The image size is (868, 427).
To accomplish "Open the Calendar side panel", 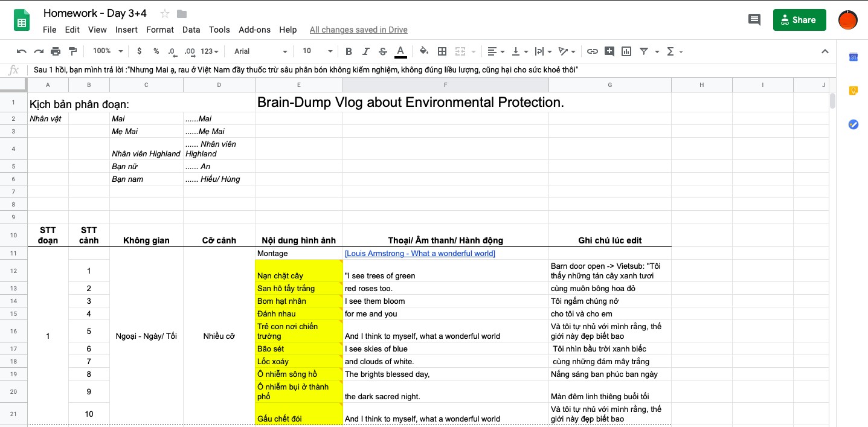I will (854, 57).
